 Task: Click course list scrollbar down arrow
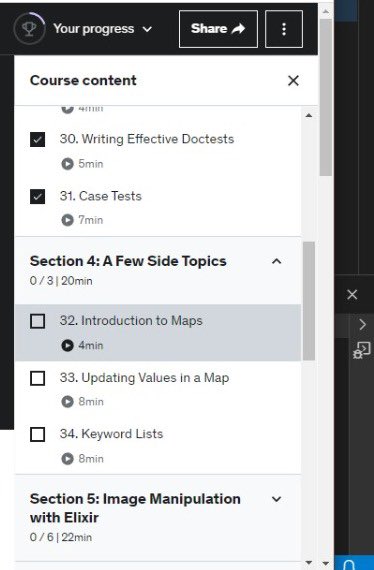(x=309, y=563)
